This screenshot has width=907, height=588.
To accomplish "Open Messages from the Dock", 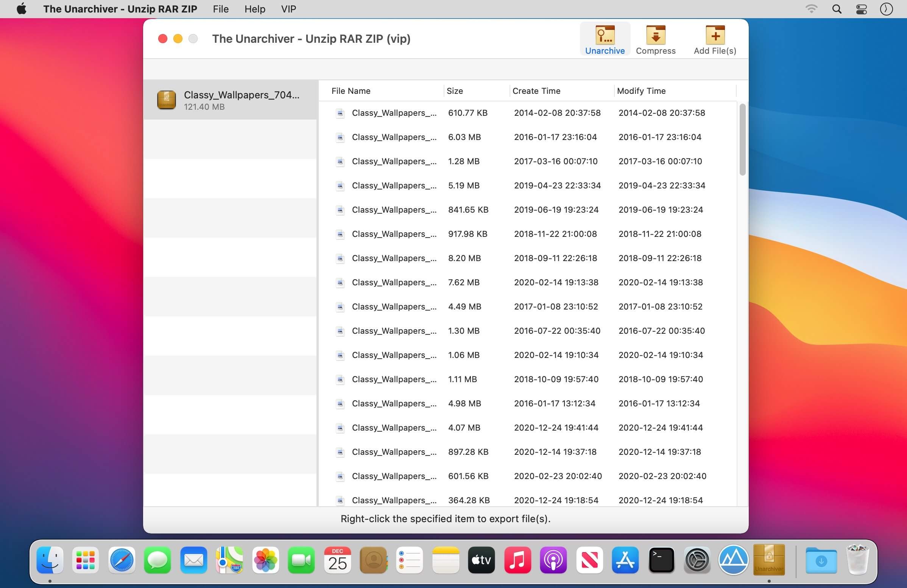I will click(157, 560).
